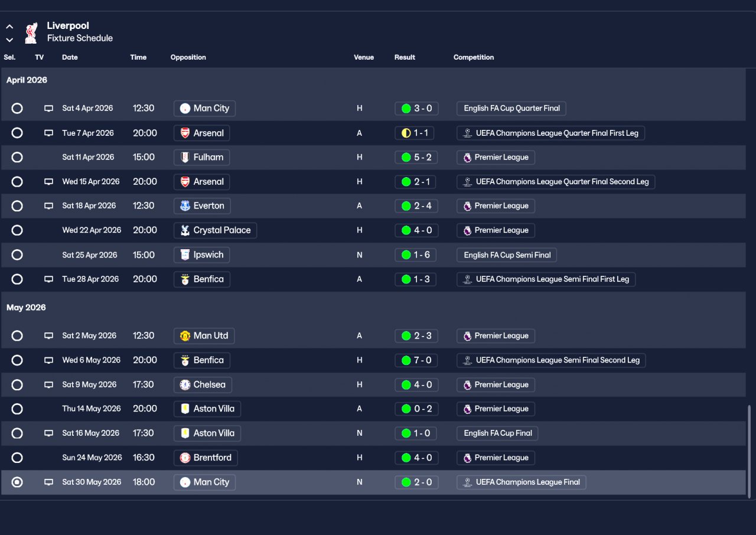
Task: Select the radio button for the Brentford fixture
Action: coord(17,458)
